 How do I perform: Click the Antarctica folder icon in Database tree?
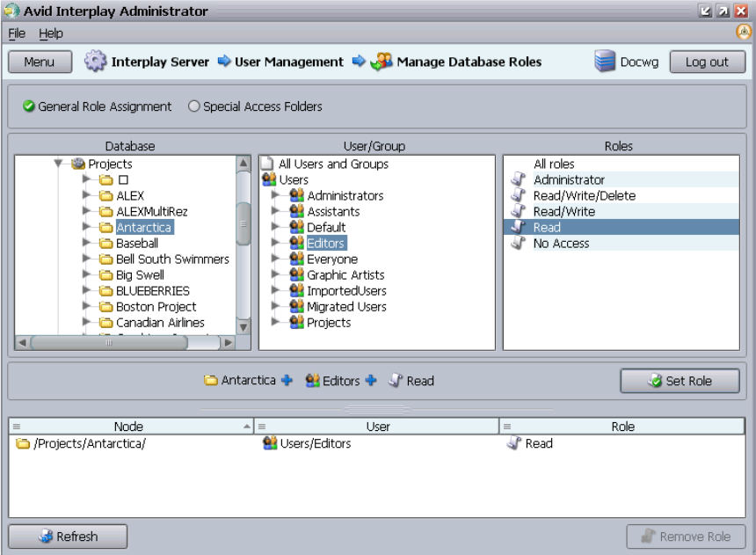click(105, 227)
